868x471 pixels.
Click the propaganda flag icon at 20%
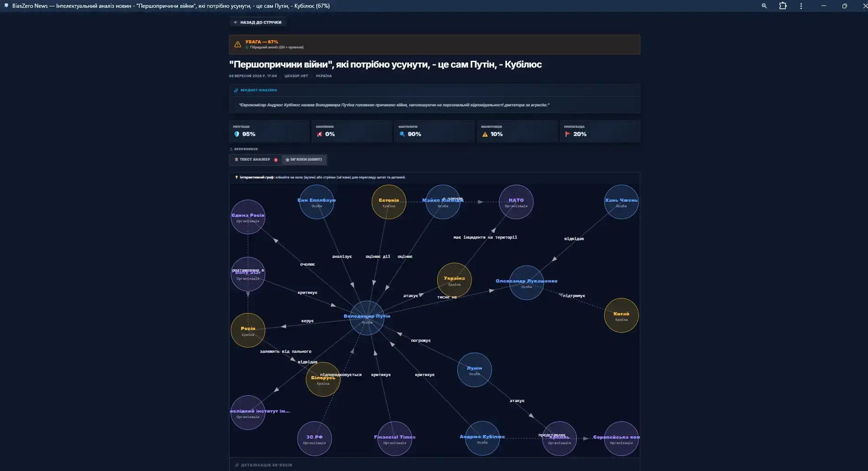(568, 134)
